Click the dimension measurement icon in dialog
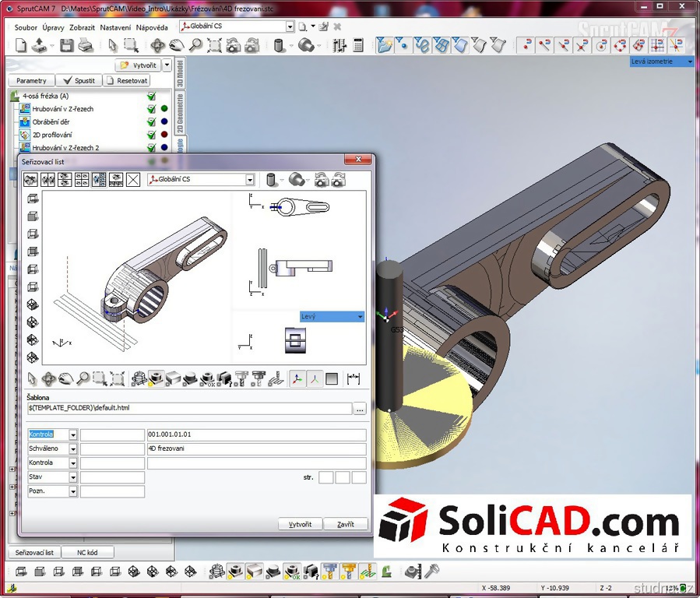The image size is (700, 598). click(x=354, y=379)
